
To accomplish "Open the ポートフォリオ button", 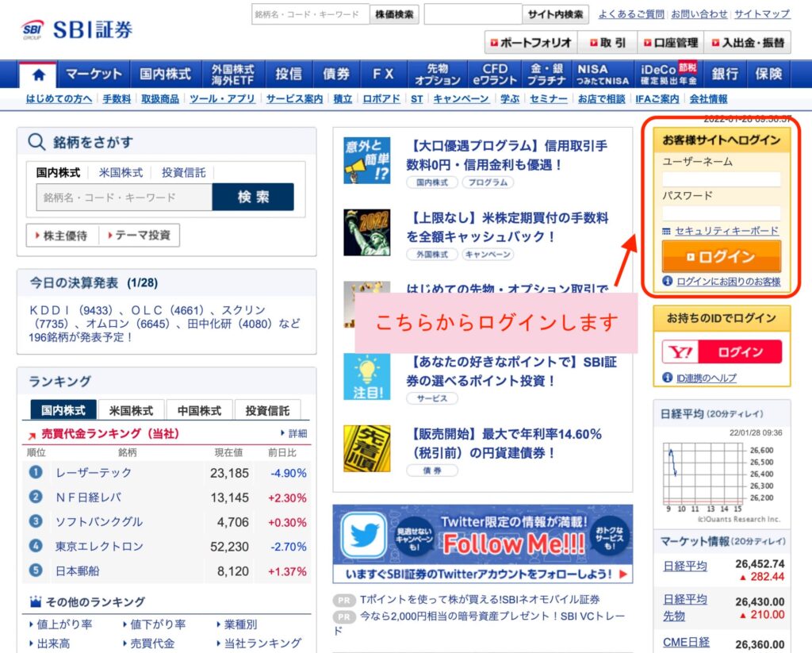I will click(x=530, y=43).
